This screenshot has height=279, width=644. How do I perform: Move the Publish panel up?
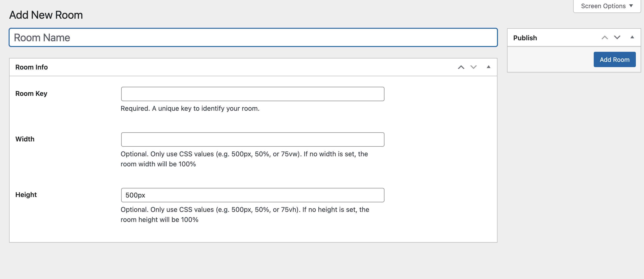point(604,38)
